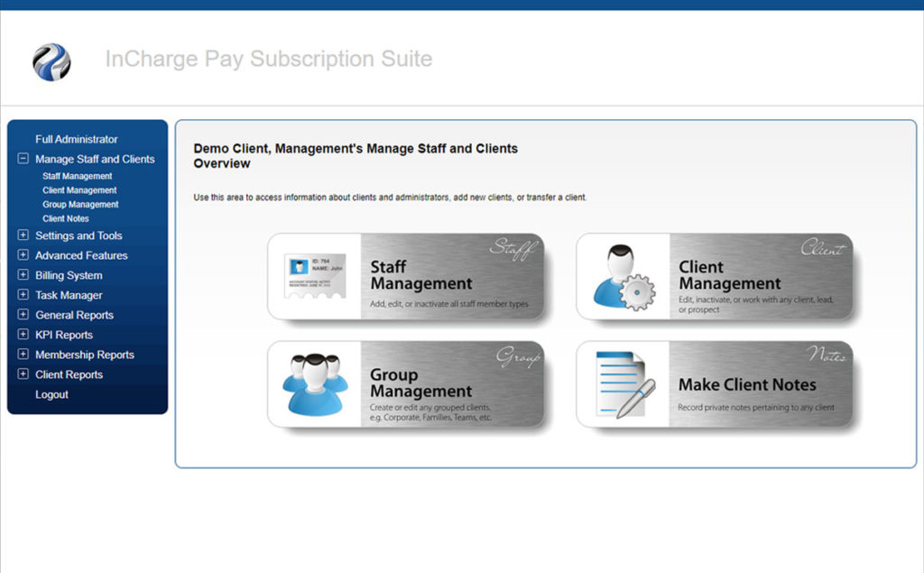Screen dimensions: 924x573
Task: Select the Full Administrator menu item
Action: (x=77, y=139)
